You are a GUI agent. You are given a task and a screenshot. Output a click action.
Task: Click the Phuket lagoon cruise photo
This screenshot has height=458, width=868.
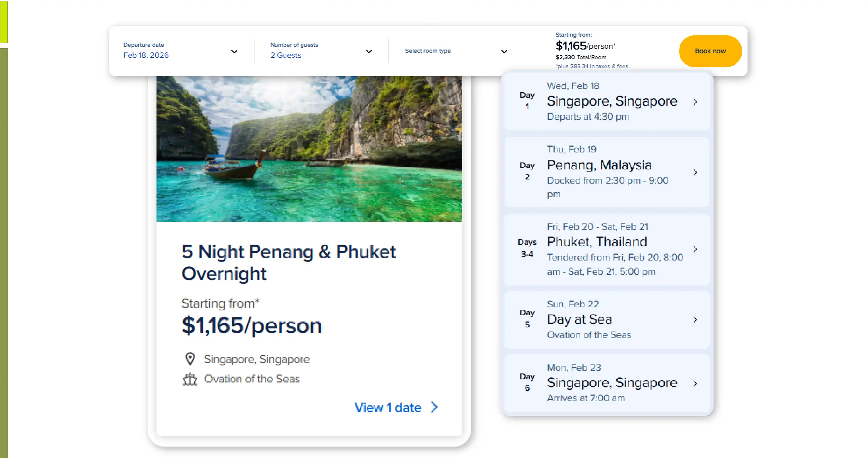tap(309, 149)
